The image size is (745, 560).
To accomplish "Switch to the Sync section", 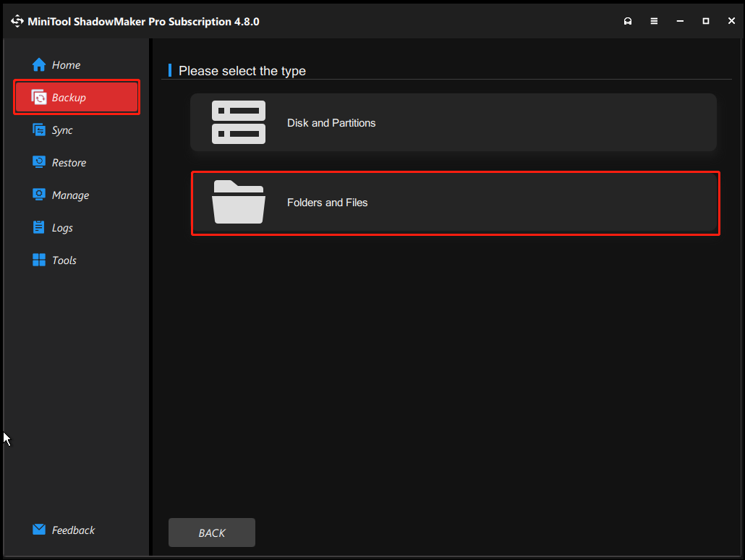I will pos(62,130).
